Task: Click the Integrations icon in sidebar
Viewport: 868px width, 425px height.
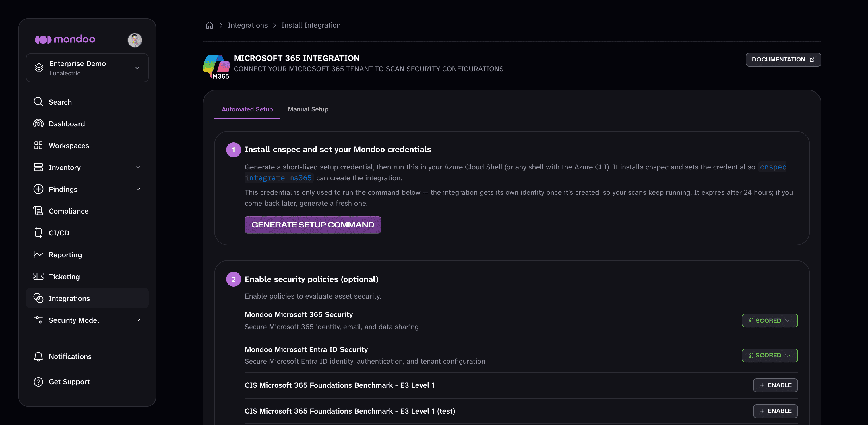Action: tap(38, 298)
